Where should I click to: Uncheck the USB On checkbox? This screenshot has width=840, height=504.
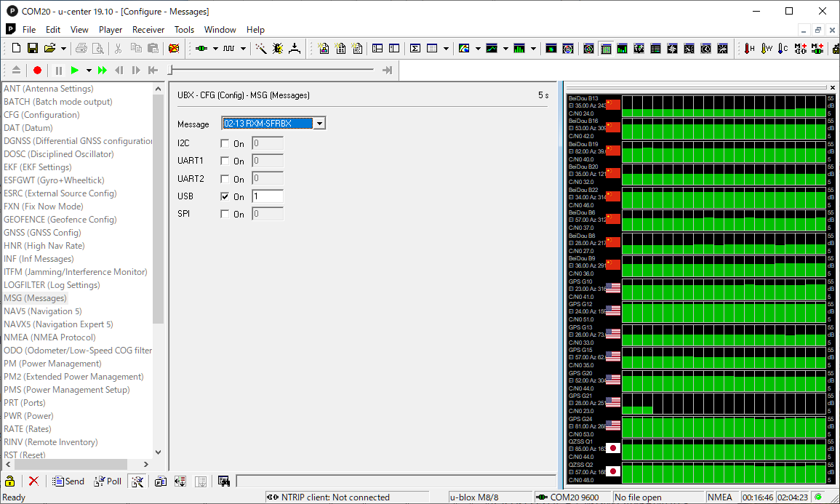(x=225, y=196)
